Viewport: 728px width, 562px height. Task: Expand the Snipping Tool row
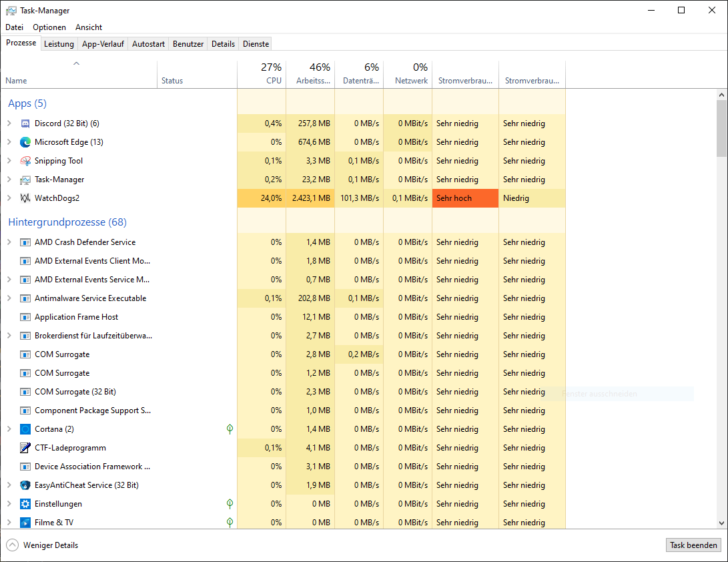(x=9, y=160)
